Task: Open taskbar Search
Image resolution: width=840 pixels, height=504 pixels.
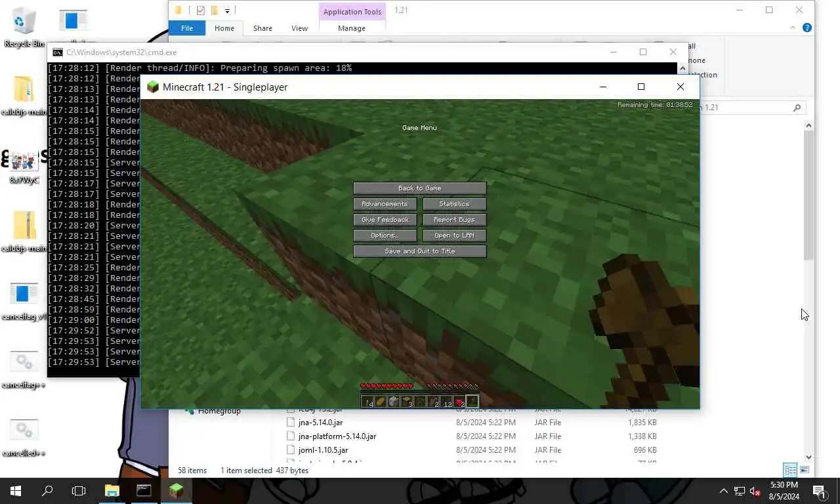Action: tap(47, 491)
